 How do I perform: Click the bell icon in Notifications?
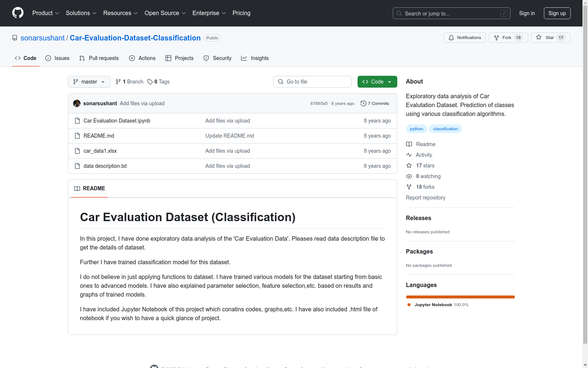(451, 38)
